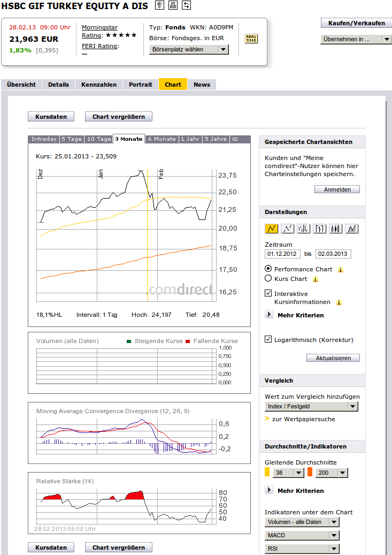392x555 pixels.
Task: Toggle Interaktive Kursinformationen checkbox
Action: [268, 293]
